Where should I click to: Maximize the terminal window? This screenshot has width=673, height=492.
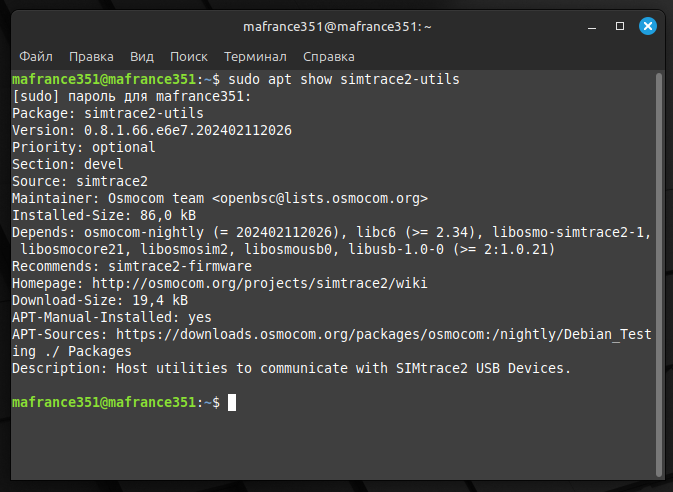(x=620, y=25)
